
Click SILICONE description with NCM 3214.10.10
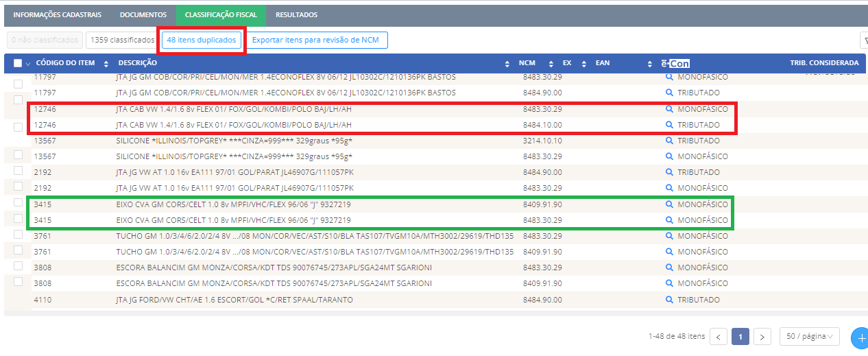pyautogui.click(x=234, y=141)
